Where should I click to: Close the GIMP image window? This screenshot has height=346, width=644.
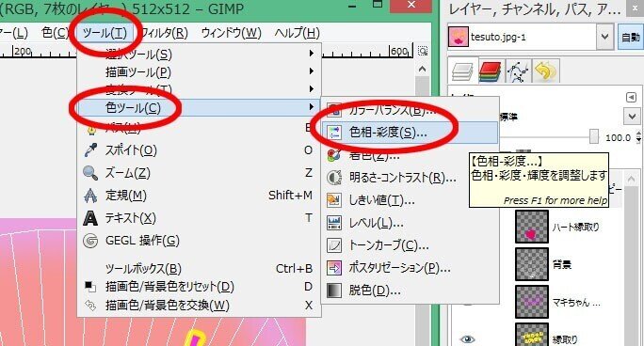coord(411,6)
